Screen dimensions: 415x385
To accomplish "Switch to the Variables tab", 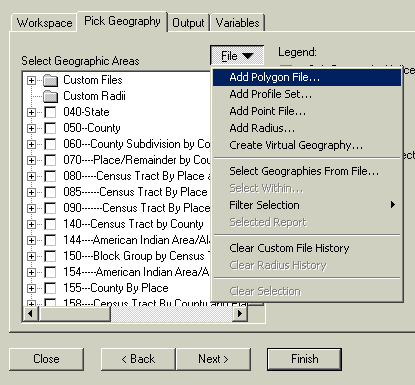I will [x=237, y=23].
